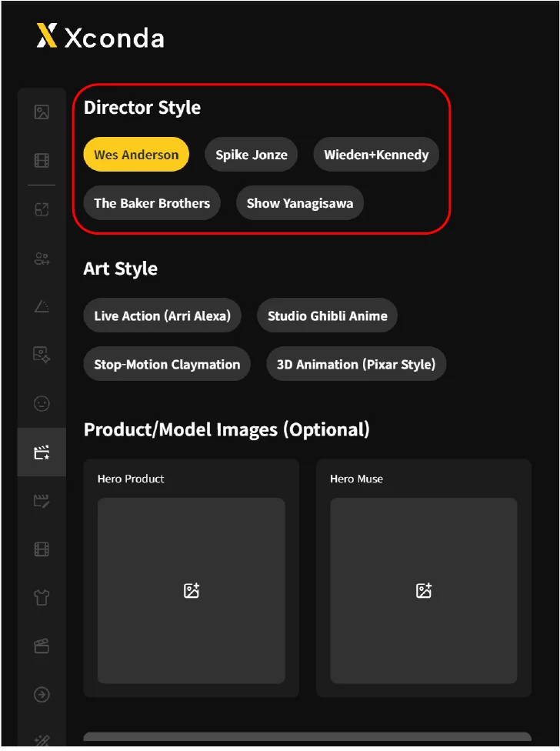Pick the Wieden+Kennedy director style
The image size is (560, 751).
coord(376,155)
